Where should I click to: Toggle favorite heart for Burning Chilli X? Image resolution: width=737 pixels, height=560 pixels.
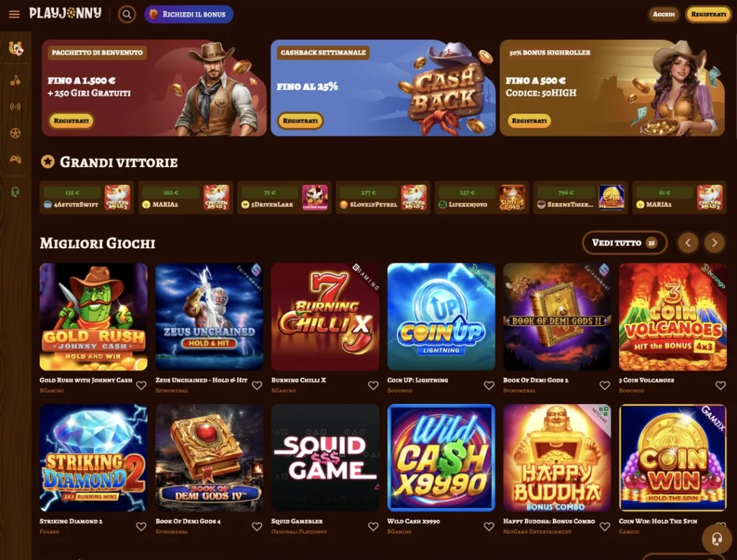click(x=374, y=385)
